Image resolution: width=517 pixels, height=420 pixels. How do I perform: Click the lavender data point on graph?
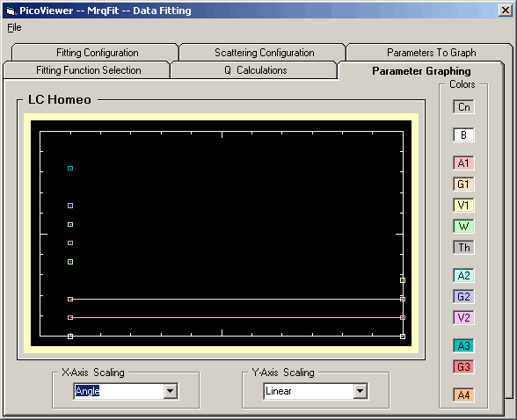pyautogui.click(x=70, y=206)
